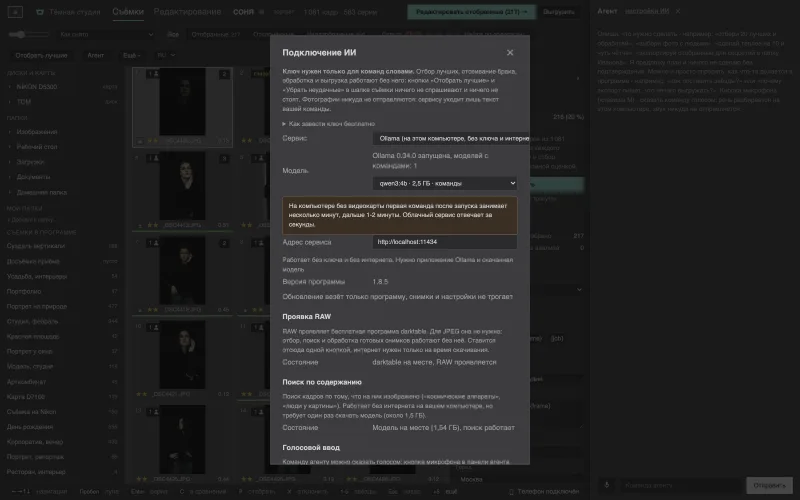Switch to the Съёмки tab
This screenshot has height=500, width=800.
click(128, 12)
